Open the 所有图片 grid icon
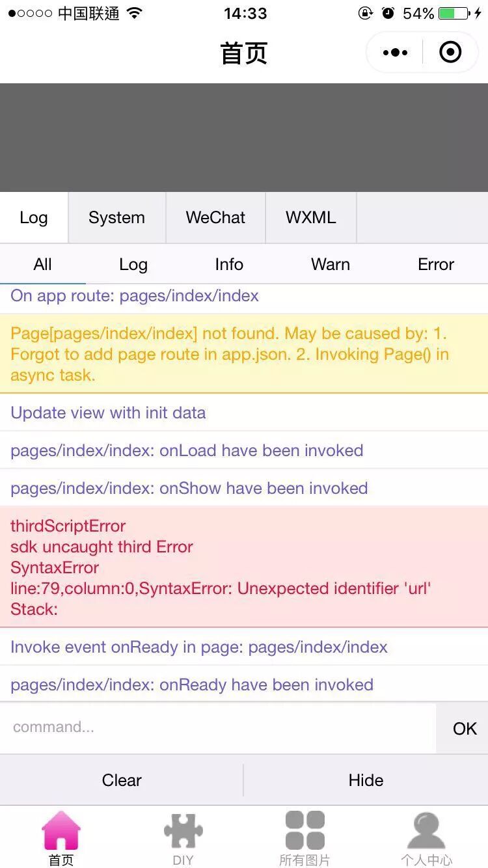Image resolution: width=488 pixels, height=868 pixels. point(305,830)
